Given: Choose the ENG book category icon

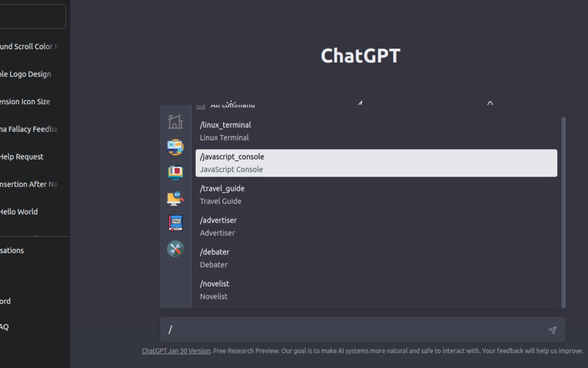Looking at the screenshot, I should click(175, 223).
